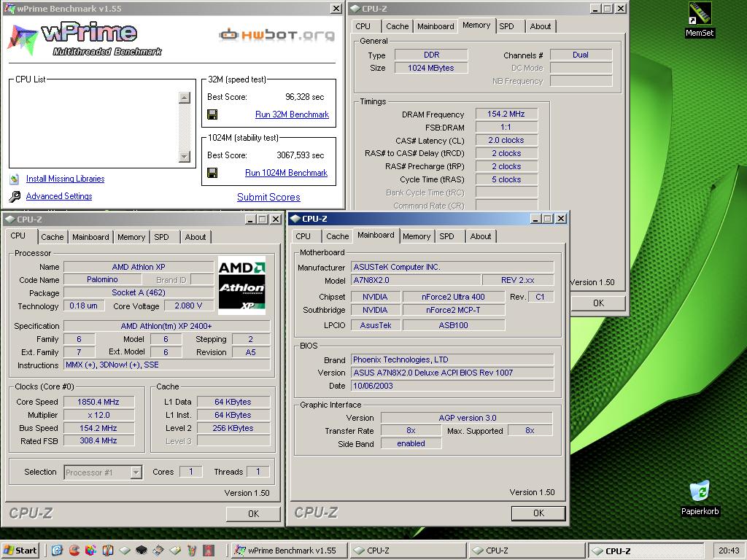
Task: Launch the dark red icon at the end of quick launch
Action: click(x=209, y=551)
